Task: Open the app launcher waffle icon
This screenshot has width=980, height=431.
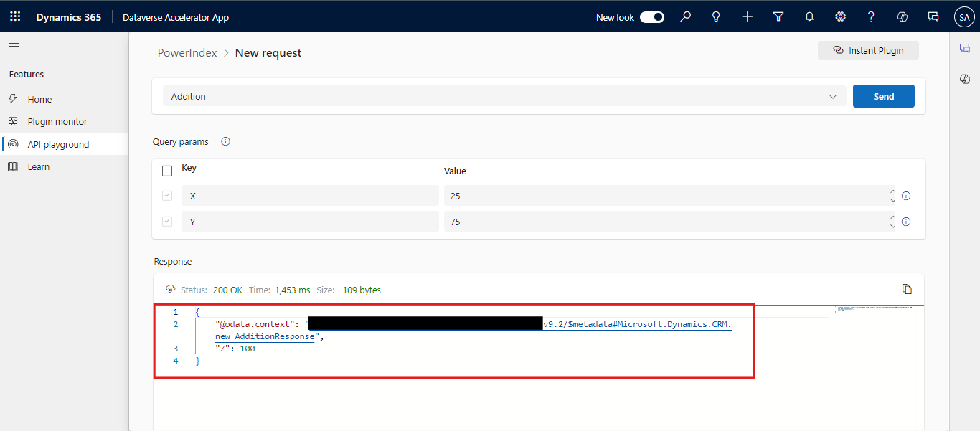Action: (x=15, y=16)
